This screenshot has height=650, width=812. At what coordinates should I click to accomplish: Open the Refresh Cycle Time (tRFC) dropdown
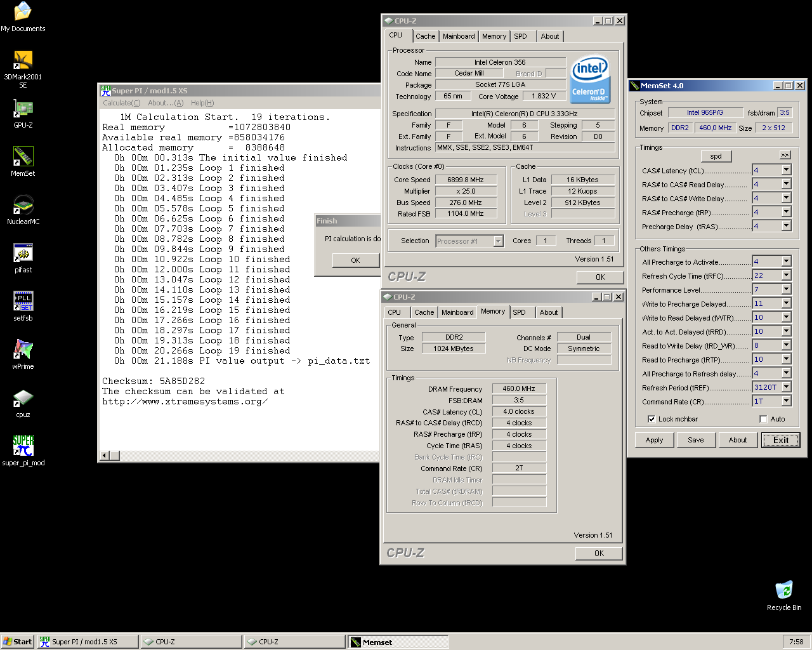pos(787,275)
